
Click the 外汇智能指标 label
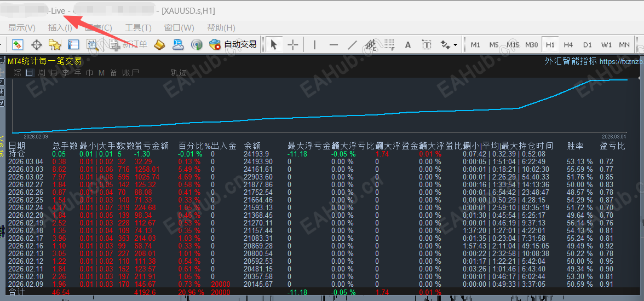(x=571, y=62)
